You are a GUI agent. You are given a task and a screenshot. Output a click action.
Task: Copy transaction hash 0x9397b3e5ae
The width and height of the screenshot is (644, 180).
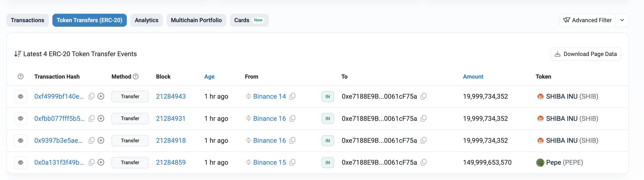pos(92,141)
